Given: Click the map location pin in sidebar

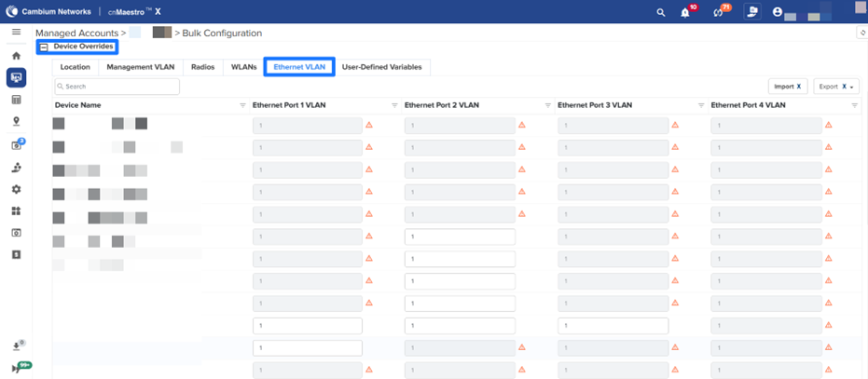Looking at the screenshot, I should tap(16, 122).
